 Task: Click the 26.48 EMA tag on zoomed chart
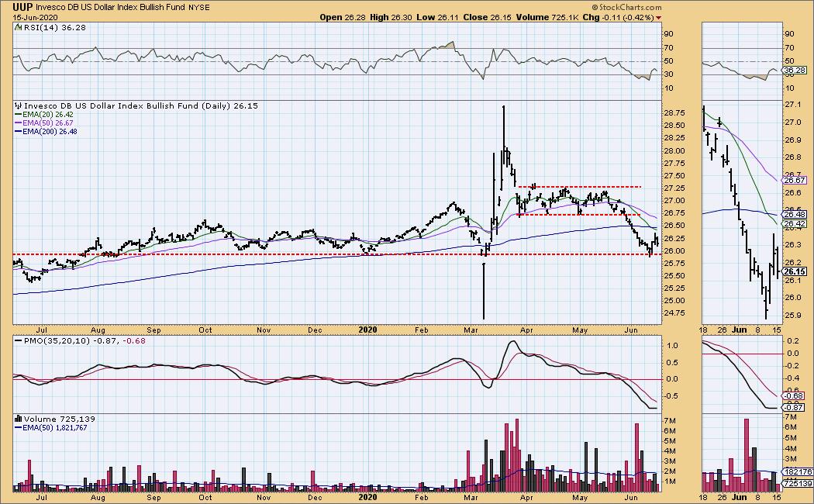click(x=795, y=214)
